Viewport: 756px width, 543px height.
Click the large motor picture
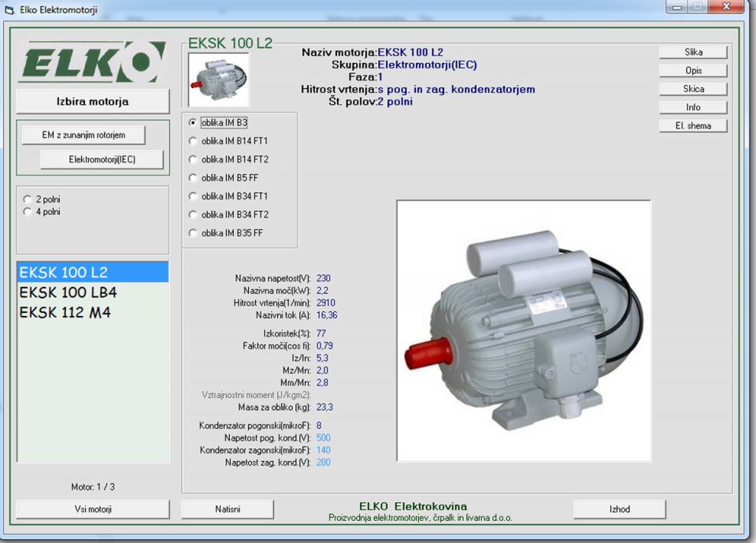pyautogui.click(x=524, y=331)
